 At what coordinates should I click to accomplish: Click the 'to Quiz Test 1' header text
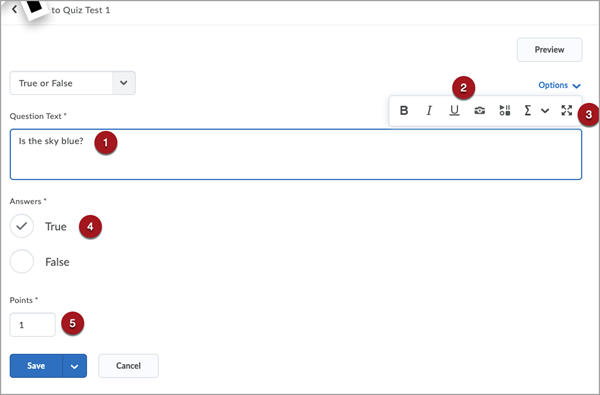point(81,10)
